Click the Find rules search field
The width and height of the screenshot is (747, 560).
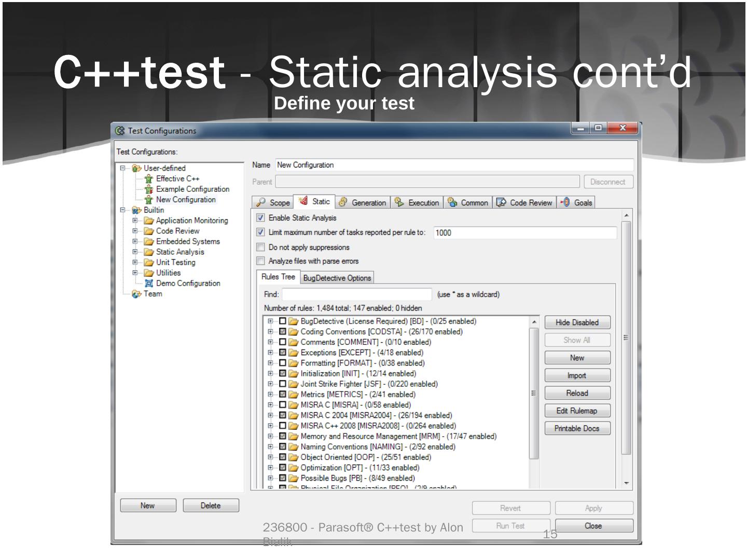click(357, 295)
